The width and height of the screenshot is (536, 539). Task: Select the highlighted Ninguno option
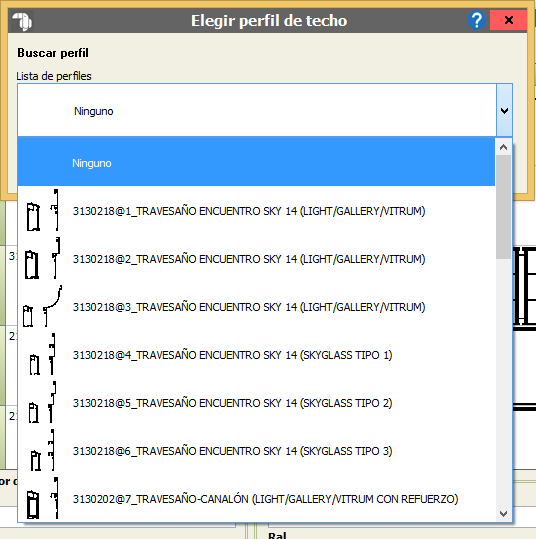256,162
